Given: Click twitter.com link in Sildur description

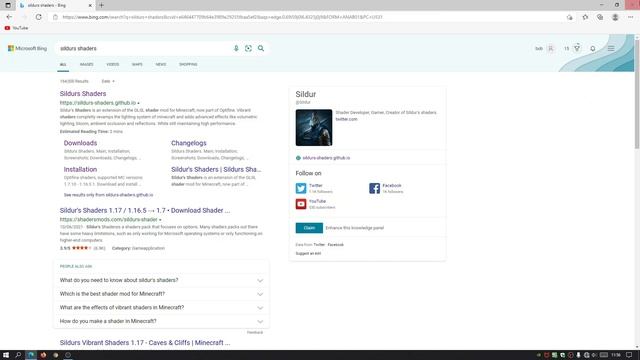Looking at the screenshot, I should 347,119.
